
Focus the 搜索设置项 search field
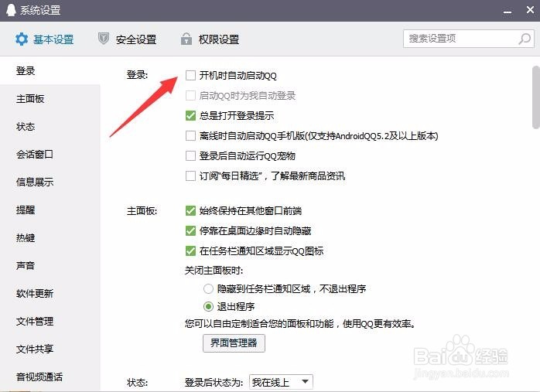(x=469, y=39)
